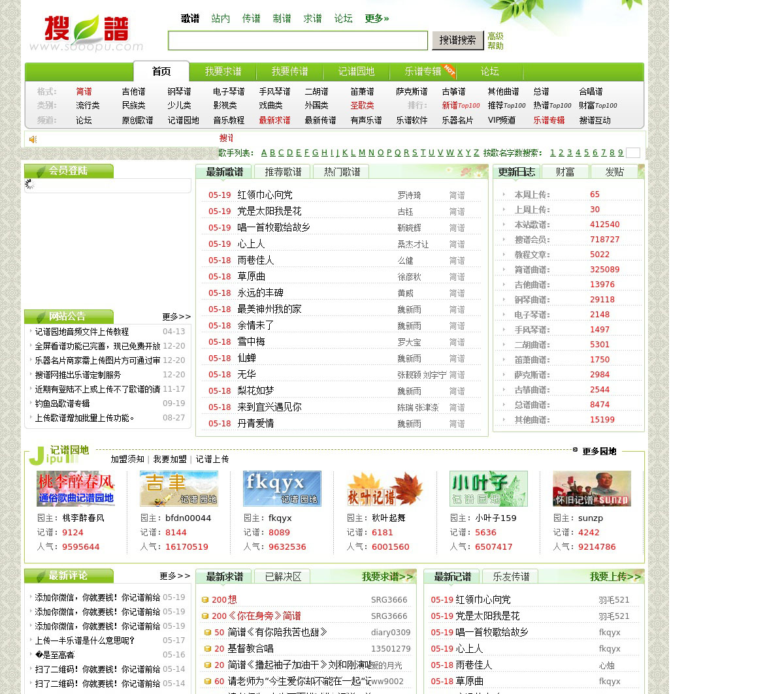Screen dimensions: 784x694
Task: Open the 记谱园地 navigation tab
Action: [x=356, y=71]
